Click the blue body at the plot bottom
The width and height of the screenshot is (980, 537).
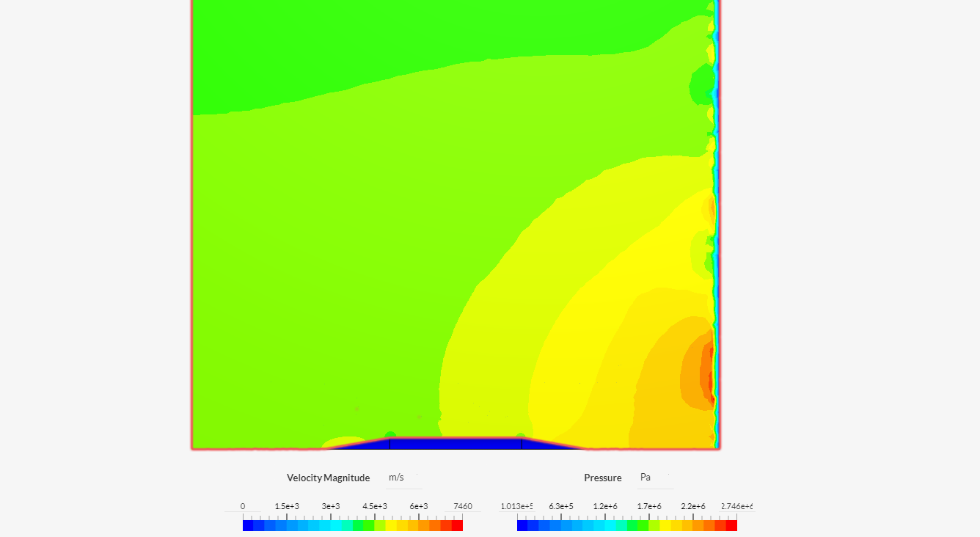click(x=456, y=443)
